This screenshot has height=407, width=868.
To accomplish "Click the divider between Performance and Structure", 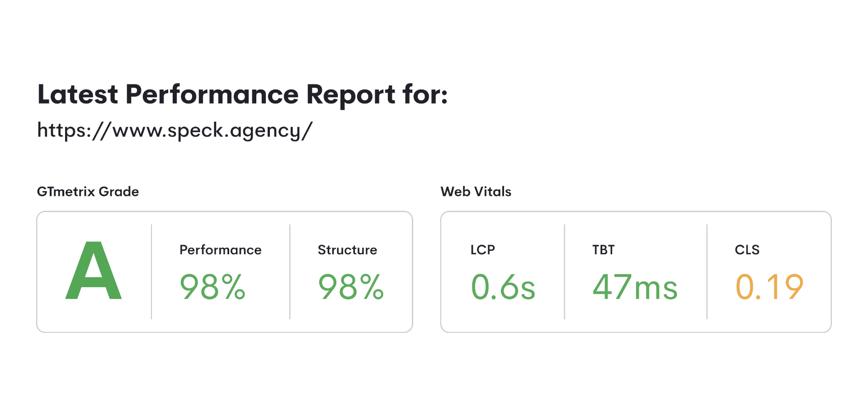I will [x=290, y=272].
